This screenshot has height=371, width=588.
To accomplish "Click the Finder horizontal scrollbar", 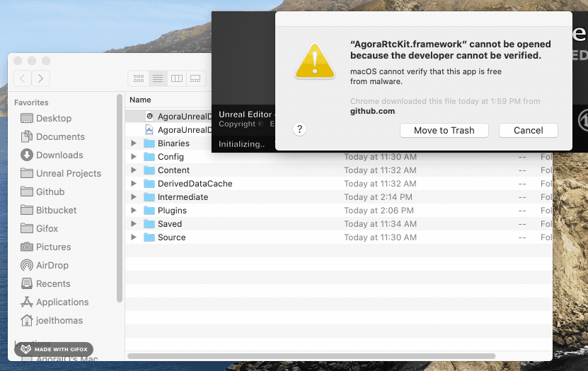I will (x=311, y=356).
